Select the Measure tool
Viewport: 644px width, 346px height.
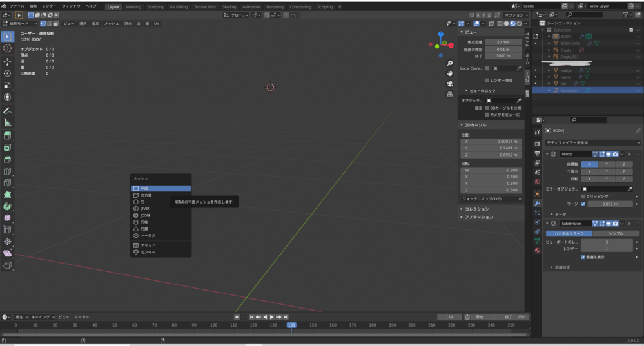(8, 122)
